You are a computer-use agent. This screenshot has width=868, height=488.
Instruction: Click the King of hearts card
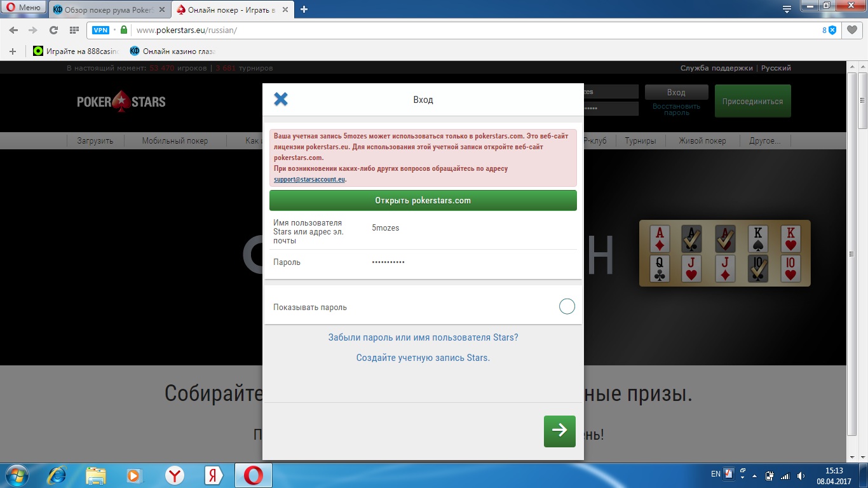[790, 238]
